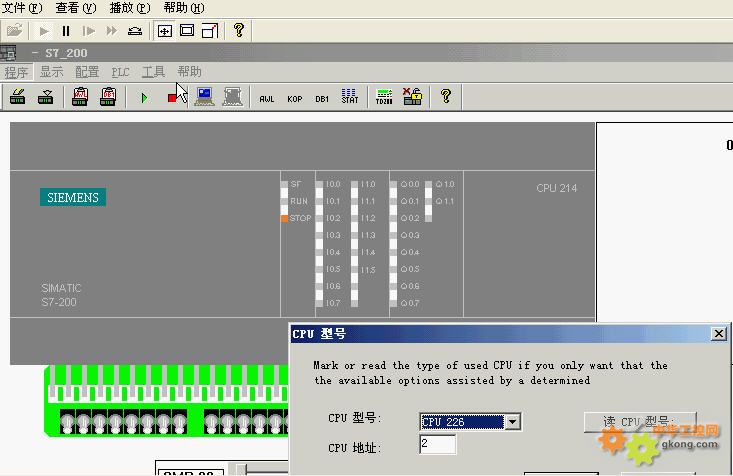Show the AWL program view
Image resolution: width=733 pixels, height=476 pixels.
point(266,99)
